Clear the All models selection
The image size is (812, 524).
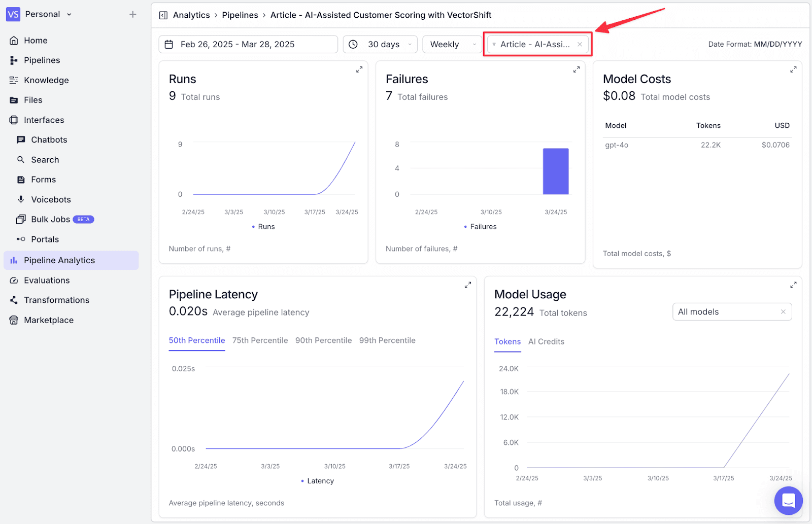pyautogui.click(x=783, y=312)
